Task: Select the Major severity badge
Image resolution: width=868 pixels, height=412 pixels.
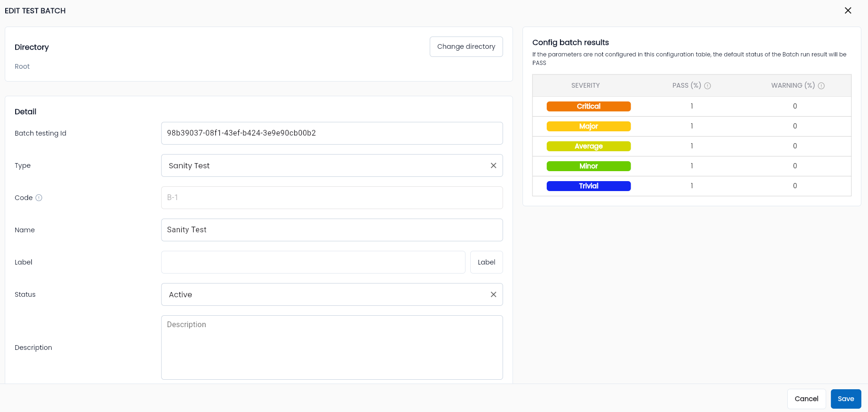Action: [588, 126]
